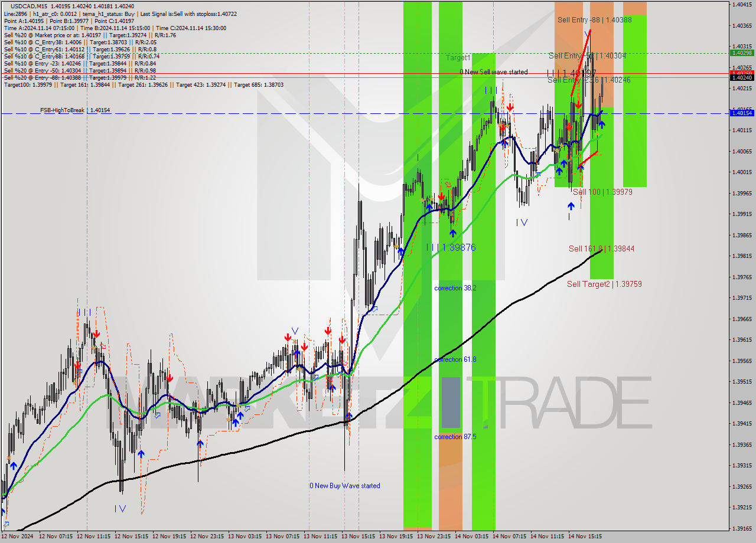Click the 'I I I 1.40197' wave label
The image size is (756, 543).
pos(571,73)
